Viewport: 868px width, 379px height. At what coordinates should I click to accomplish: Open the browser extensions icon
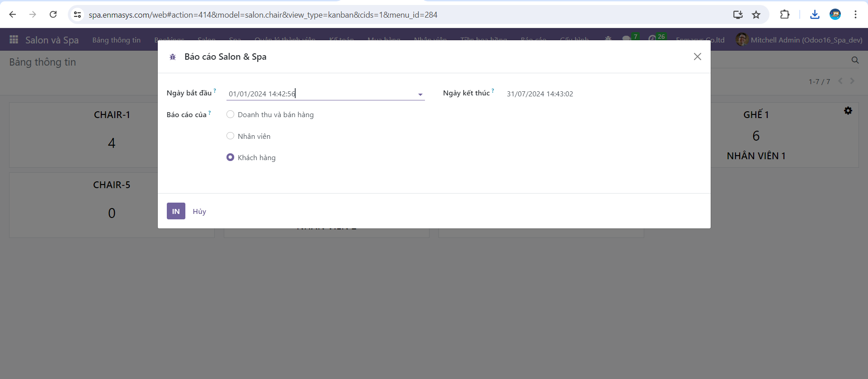pyautogui.click(x=785, y=15)
